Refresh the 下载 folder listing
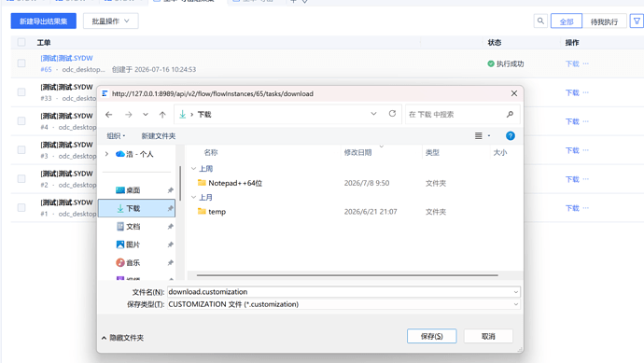Screen dimensions: 644x363 point(392,114)
